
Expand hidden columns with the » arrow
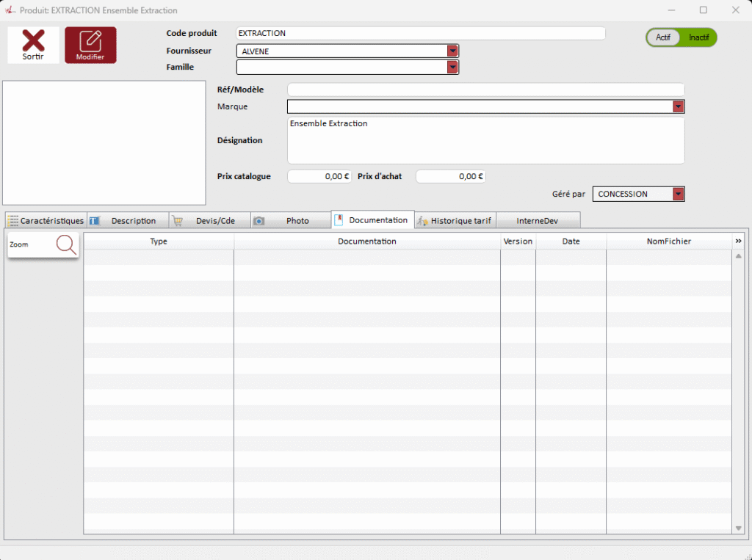pyautogui.click(x=738, y=241)
